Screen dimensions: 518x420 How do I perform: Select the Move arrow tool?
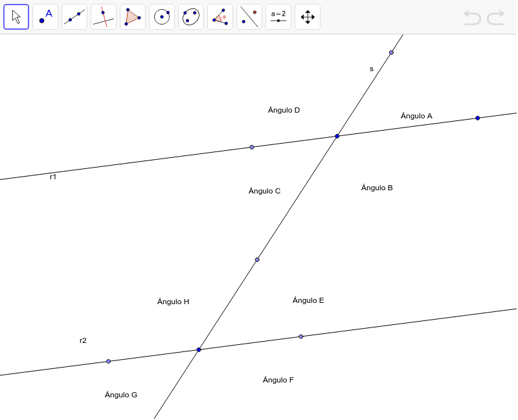(16, 17)
